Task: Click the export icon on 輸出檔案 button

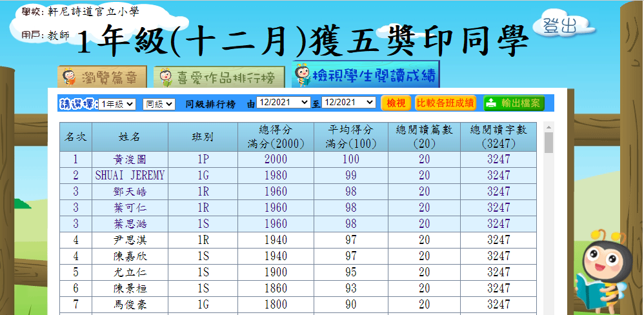Action: click(x=491, y=103)
